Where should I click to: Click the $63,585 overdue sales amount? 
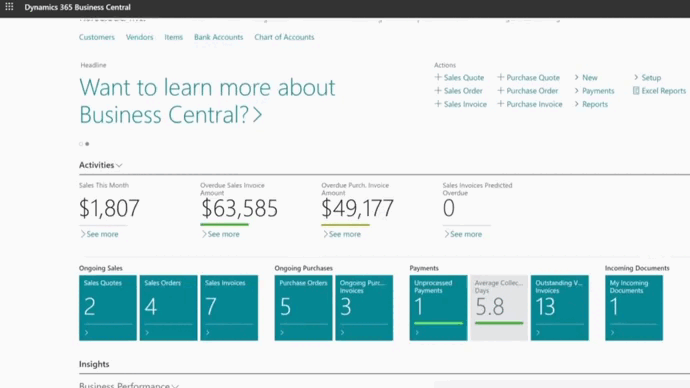click(x=239, y=208)
